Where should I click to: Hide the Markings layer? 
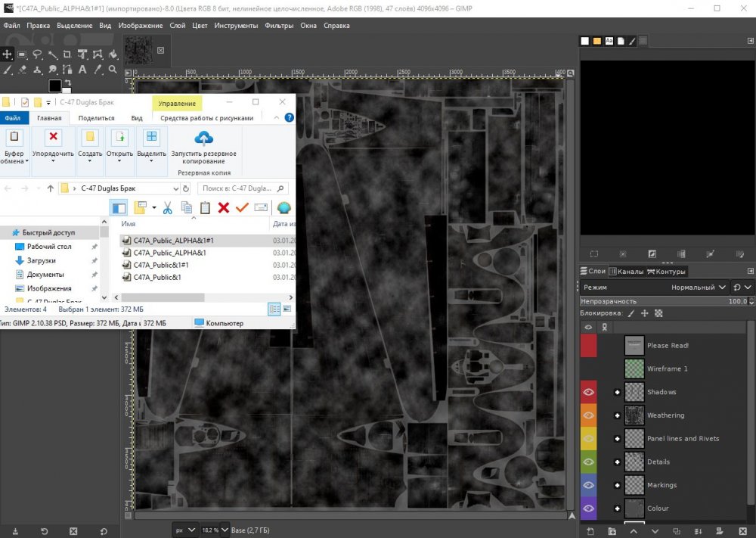[588, 485]
